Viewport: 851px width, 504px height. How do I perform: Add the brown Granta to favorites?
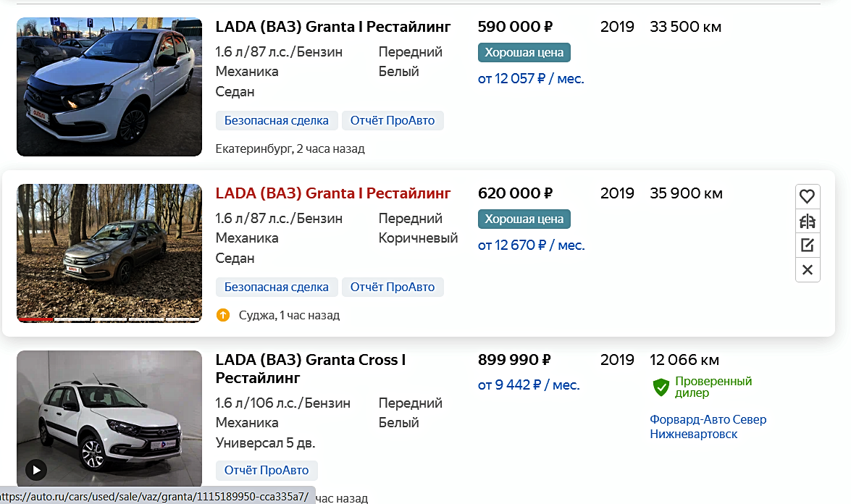tap(808, 196)
